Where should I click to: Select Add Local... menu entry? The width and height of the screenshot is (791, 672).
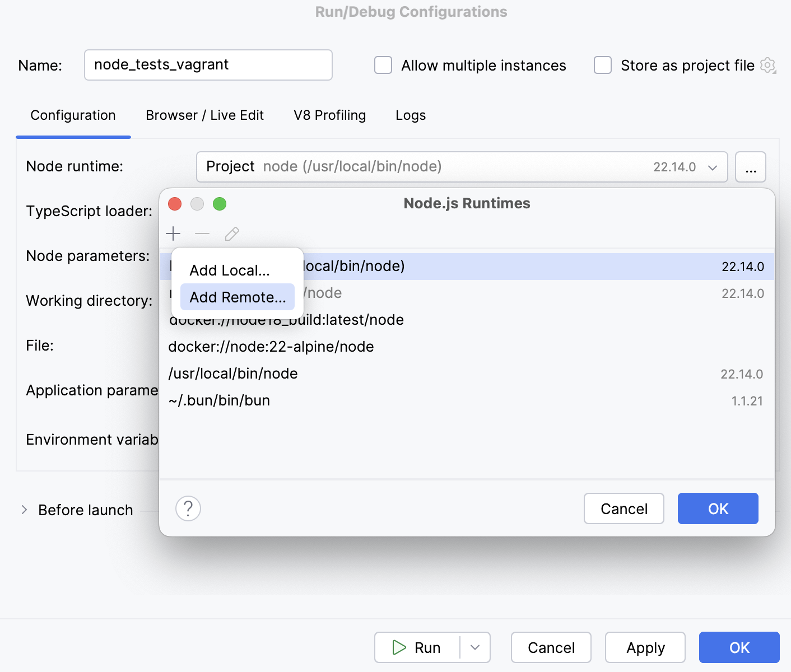[x=230, y=270]
